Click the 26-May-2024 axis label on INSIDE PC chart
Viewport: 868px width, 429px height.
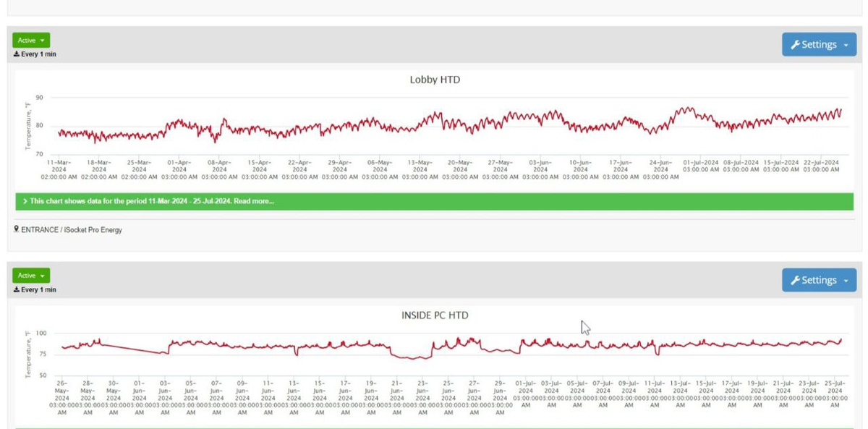(x=61, y=398)
